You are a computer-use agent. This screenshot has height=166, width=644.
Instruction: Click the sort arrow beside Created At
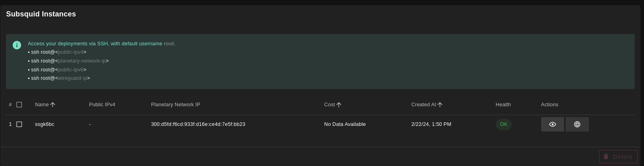(x=440, y=105)
